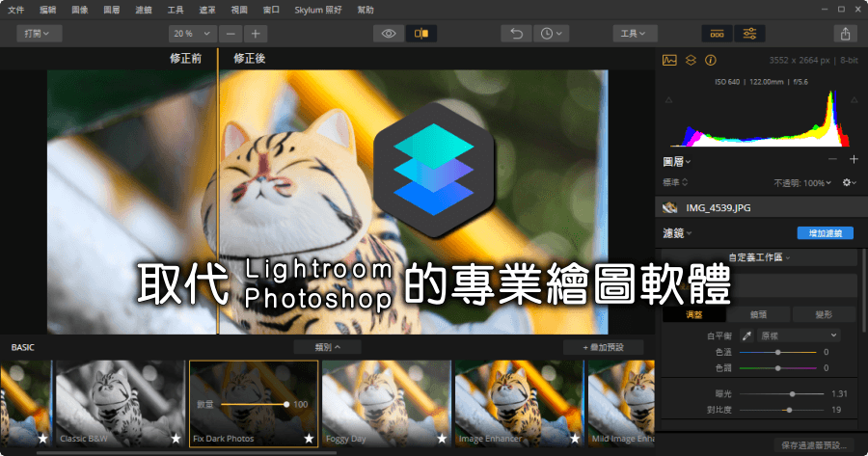Open the history clock dropdown
Screen dimensions: 868x456
coord(551,34)
